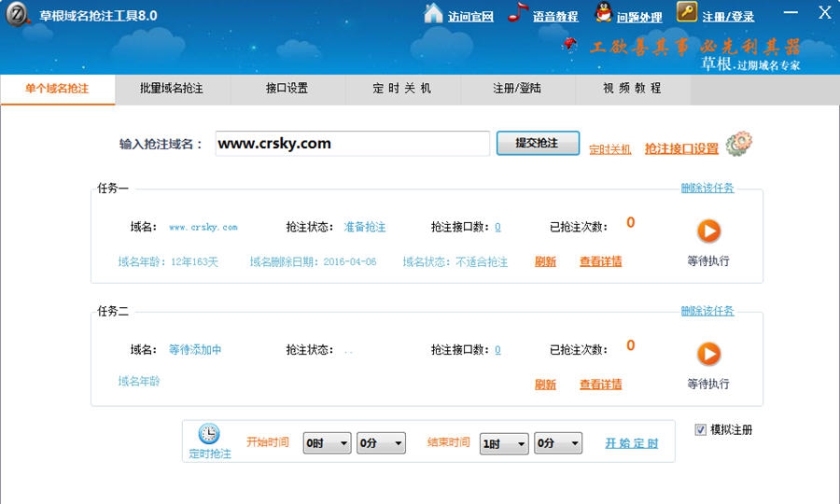Screen dimensions: 840x504
Task: Click the 开始定时 link
Action: [631, 443]
